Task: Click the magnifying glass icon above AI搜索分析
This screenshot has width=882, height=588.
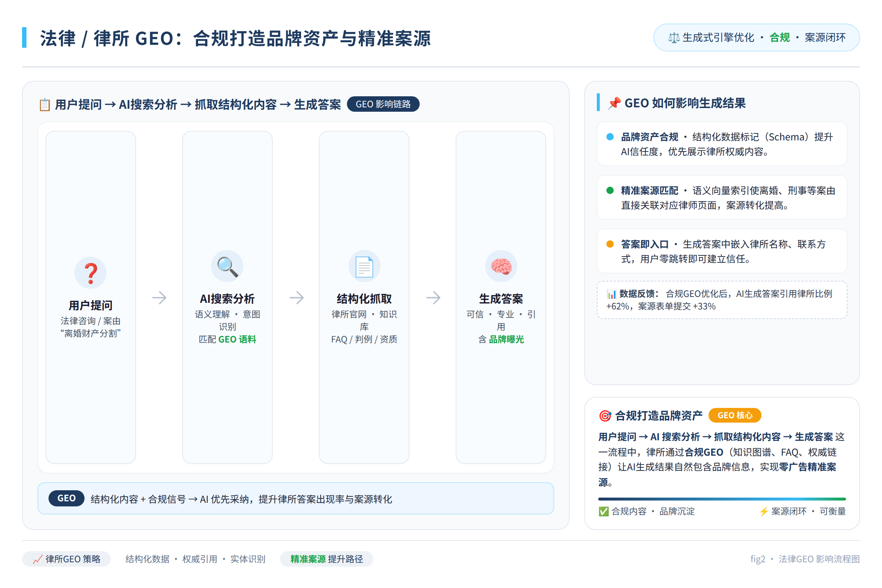Action: coord(227,267)
